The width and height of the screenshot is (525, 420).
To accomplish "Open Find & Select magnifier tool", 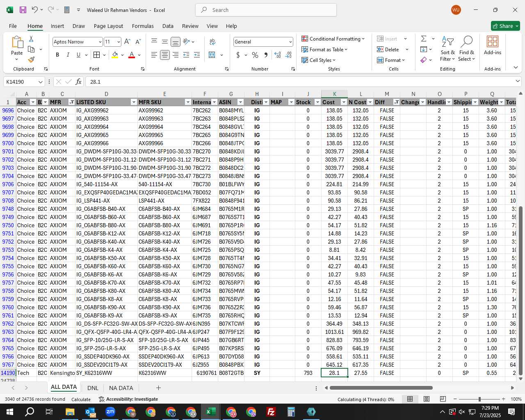I will (467, 49).
